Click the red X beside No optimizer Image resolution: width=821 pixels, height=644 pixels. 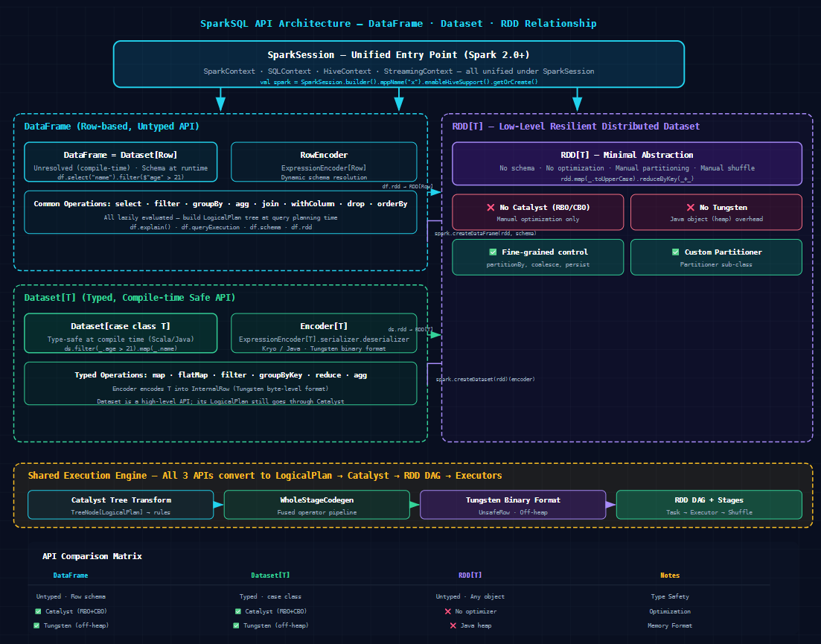[447, 611]
